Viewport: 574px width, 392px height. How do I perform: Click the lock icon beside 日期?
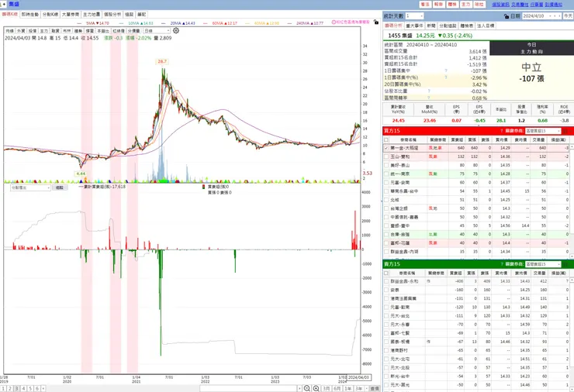(x=507, y=16)
